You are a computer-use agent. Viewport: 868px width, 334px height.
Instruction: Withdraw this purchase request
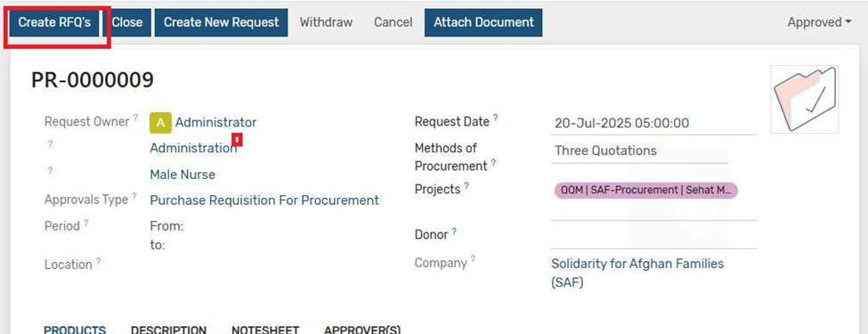(326, 22)
